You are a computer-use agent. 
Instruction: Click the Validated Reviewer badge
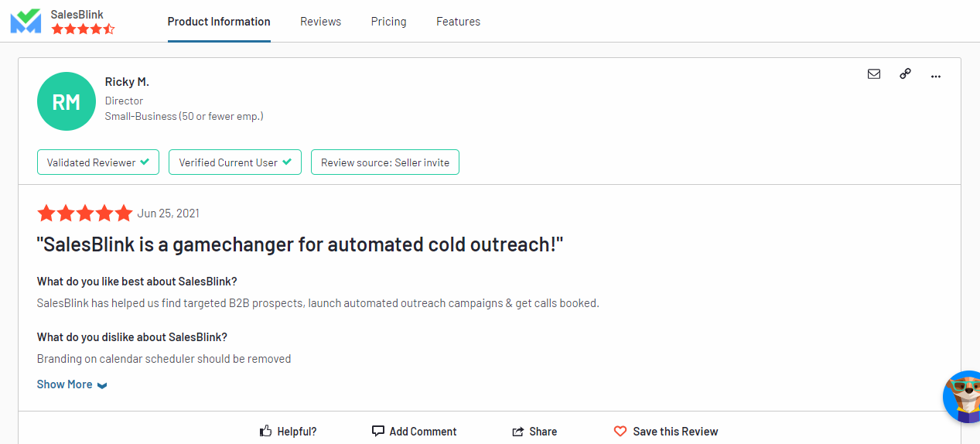(98, 162)
